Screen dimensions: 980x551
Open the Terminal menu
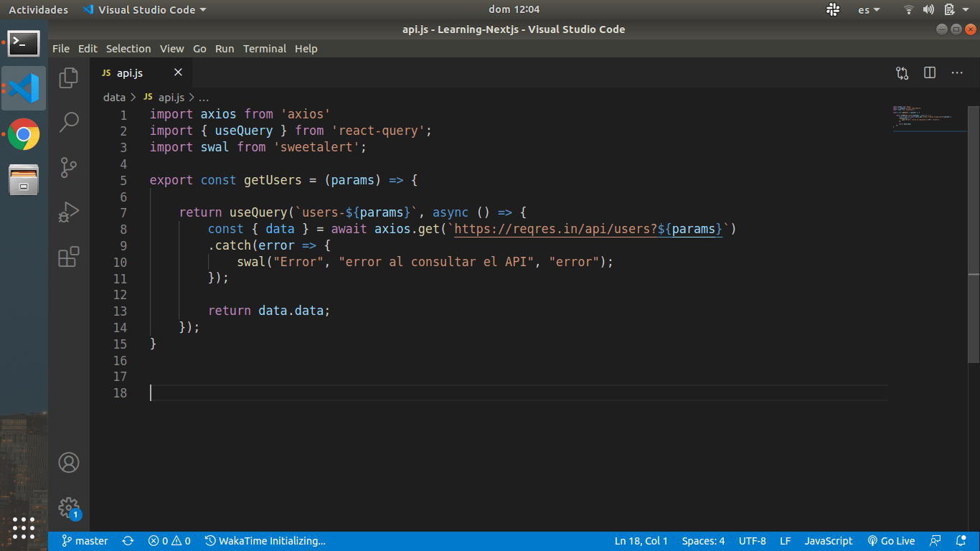264,49
